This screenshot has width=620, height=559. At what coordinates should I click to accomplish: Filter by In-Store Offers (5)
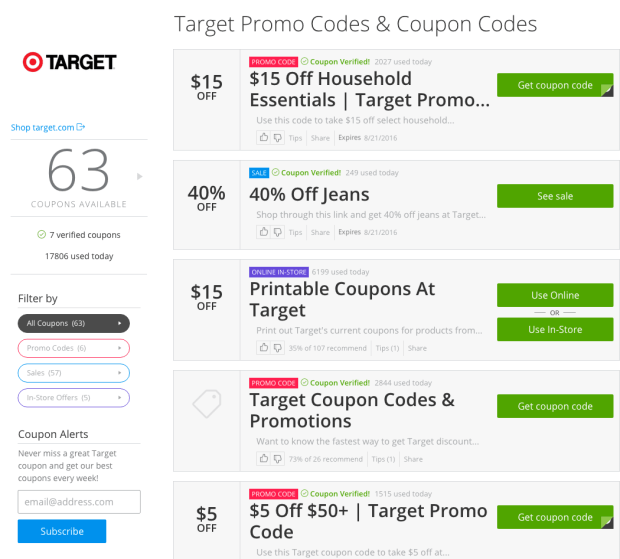pos(73,398)
